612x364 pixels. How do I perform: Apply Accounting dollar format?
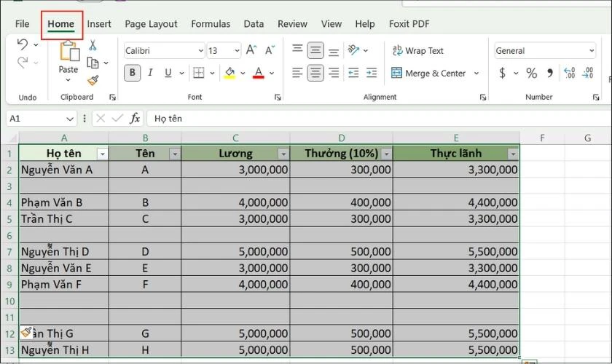coord(503,73)
